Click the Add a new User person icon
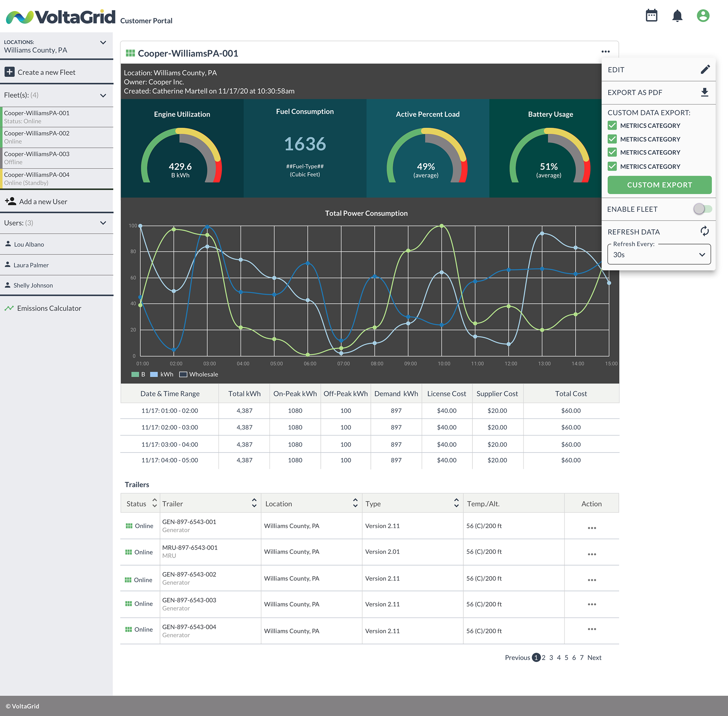 pyautogui.click(x=11, y=201)
